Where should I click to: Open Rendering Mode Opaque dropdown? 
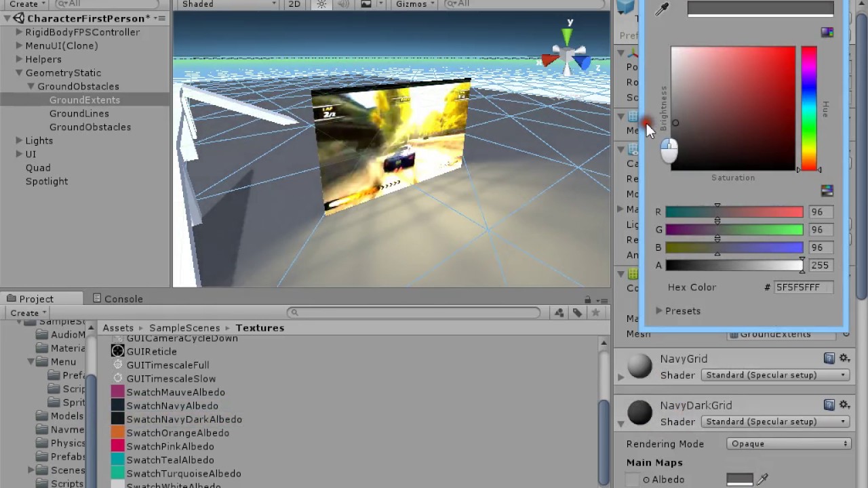pyautogui.click(x=789, y=443)
